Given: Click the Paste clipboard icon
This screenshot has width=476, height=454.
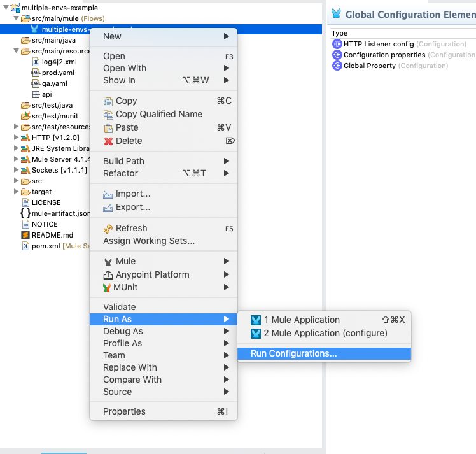Looking at the screenshot, I should pyautogui.click(x=109, y=127).
